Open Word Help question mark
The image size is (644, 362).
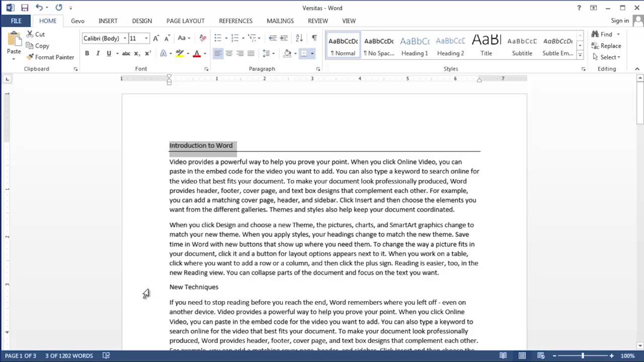coord(579,8)
